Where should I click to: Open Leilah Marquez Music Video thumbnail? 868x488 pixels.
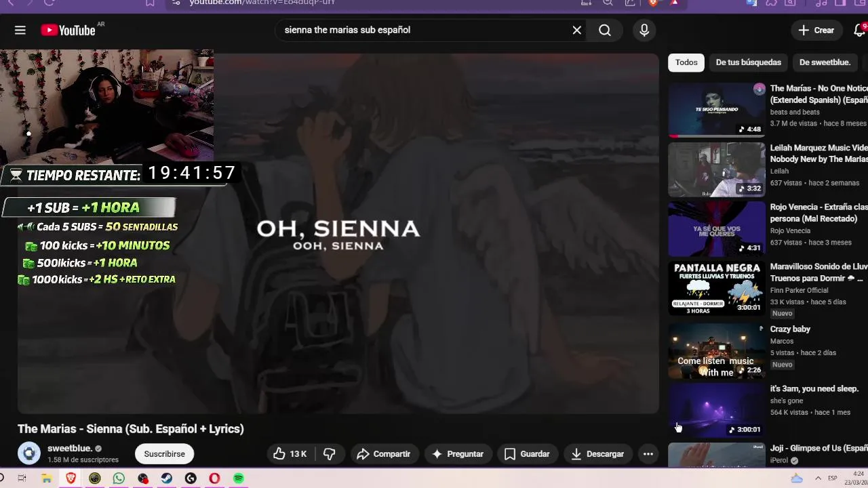[717, 169]
